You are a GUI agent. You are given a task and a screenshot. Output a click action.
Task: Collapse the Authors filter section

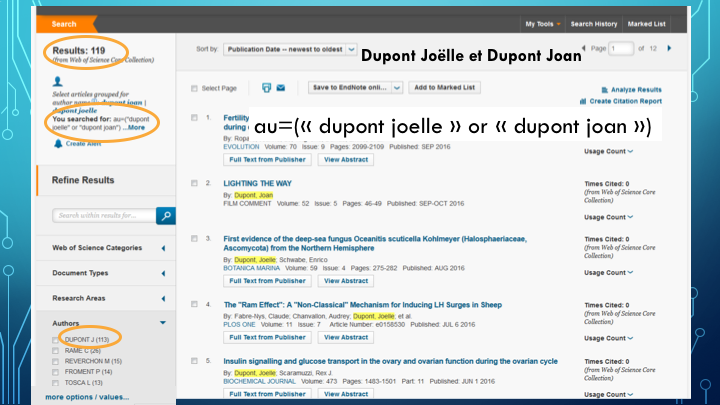click(163, 323)
